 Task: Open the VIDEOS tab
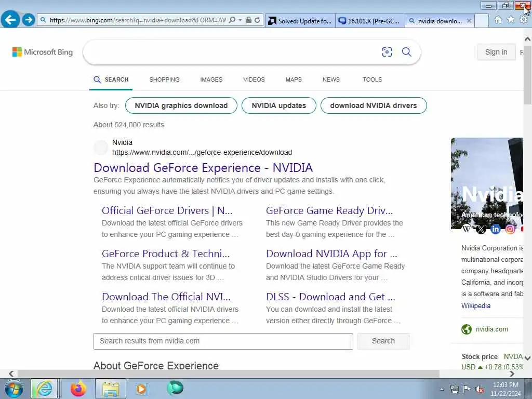click(254, 79)
